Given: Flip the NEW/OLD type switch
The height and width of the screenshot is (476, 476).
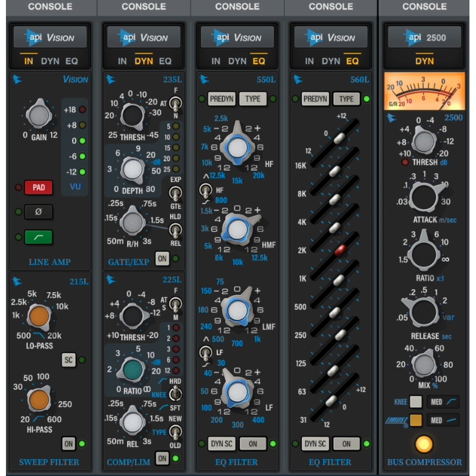Looking at the screenshot, I should [176, 432].
